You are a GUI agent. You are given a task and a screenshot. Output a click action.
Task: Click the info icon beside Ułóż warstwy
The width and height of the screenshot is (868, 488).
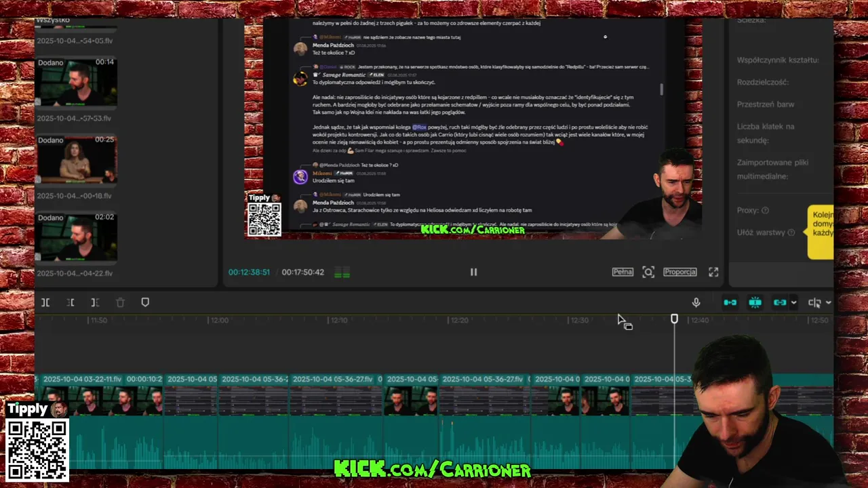[791, 232]
